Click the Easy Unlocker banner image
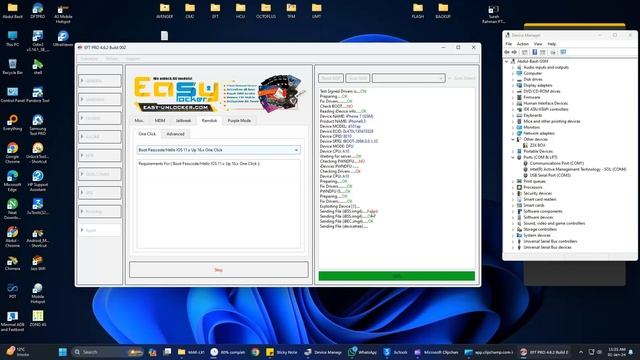This screenshot has width=640, height=360. coord(219,93)
